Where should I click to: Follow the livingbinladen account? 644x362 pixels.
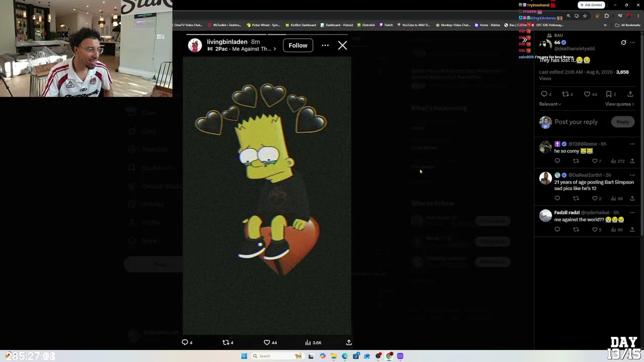(298, 46)
